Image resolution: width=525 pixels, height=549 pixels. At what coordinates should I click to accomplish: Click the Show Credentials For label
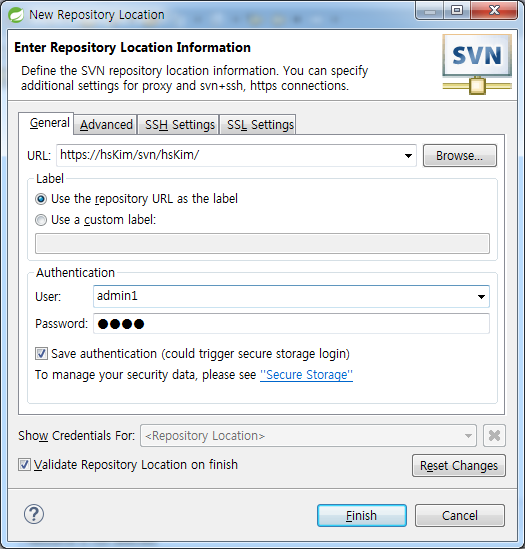[76, 436]
